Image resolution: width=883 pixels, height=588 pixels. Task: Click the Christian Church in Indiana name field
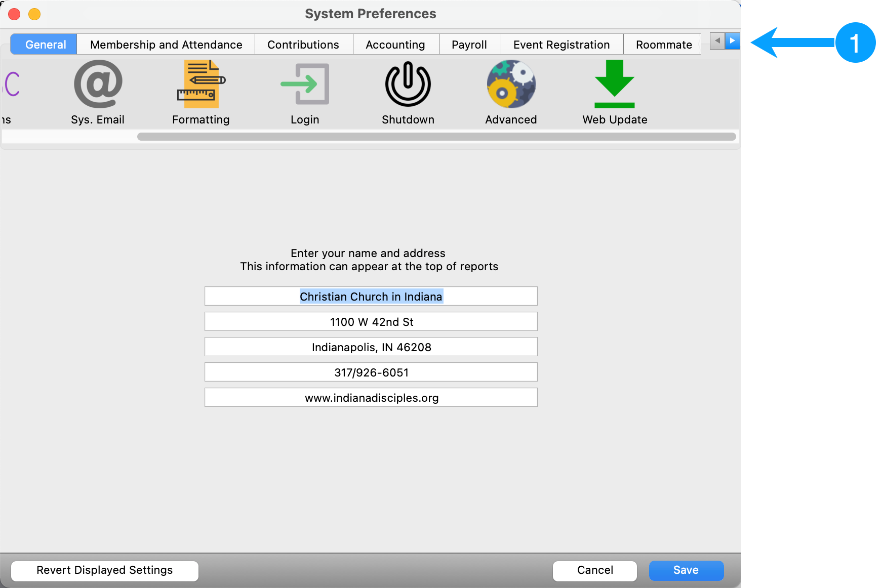point(371,297)
